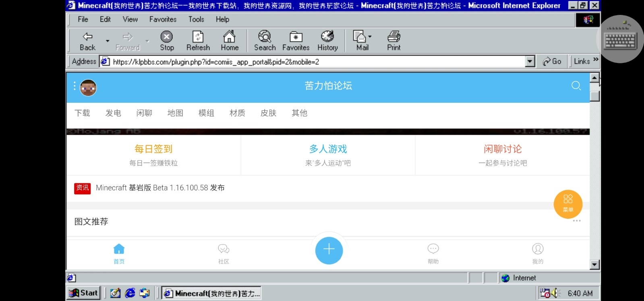Click the forum search magnifier icon
Image resolution: width=644 pixels, height=301 pixels.
click(576, 86)
